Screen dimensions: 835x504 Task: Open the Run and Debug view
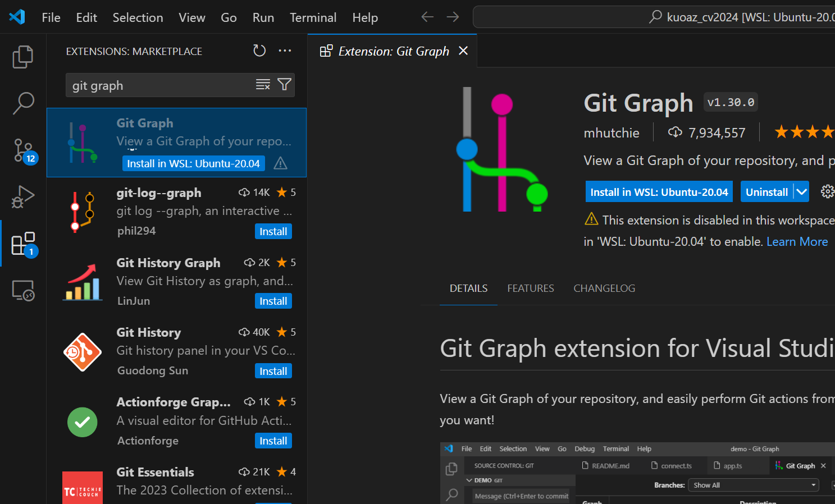(x=23, y=197)
